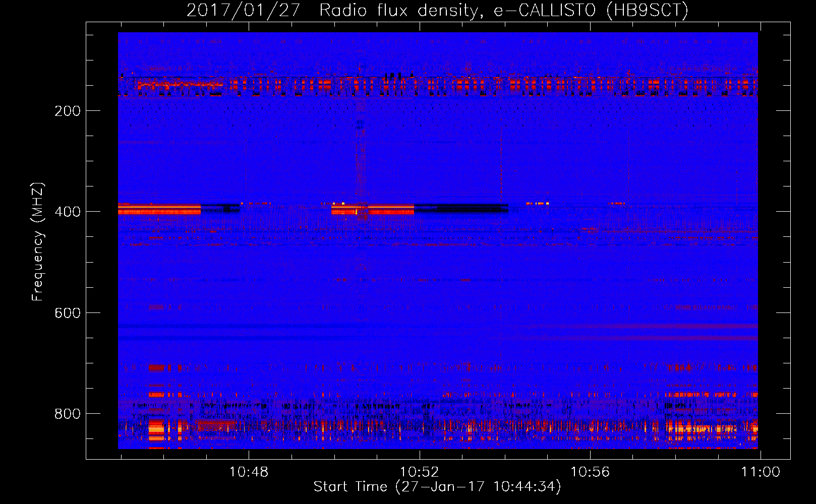Click the 11:00 time tick label

point(760,472)
